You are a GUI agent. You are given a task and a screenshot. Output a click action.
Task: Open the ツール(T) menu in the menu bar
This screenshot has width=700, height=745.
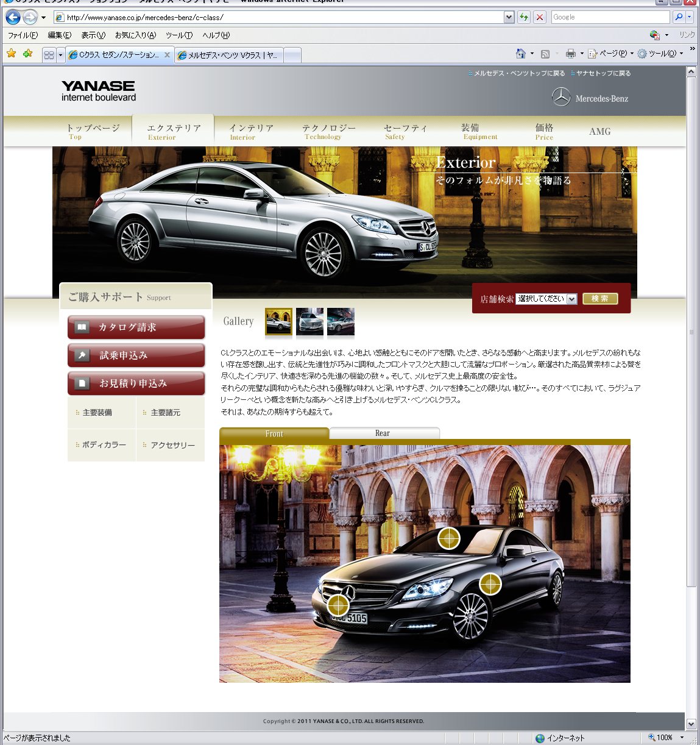pos(179,35)
